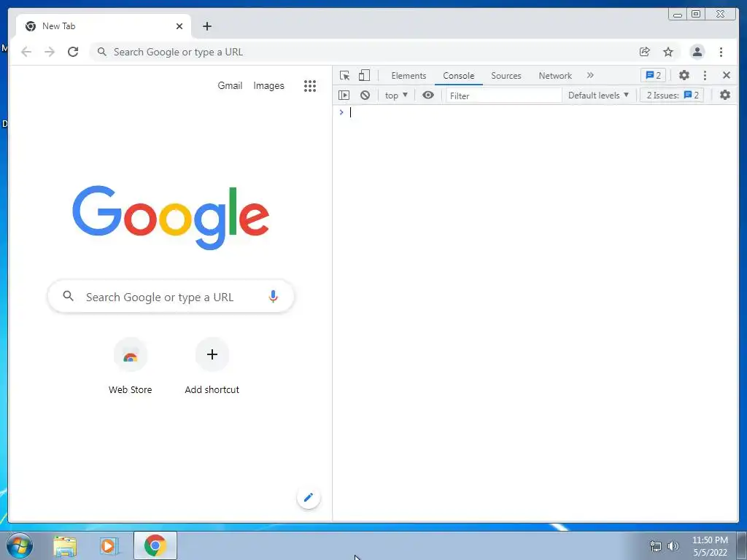Viewport: 747px width, 560px height.
Task: Click the 2 Issues counter
Action: [x=672, y=96]
